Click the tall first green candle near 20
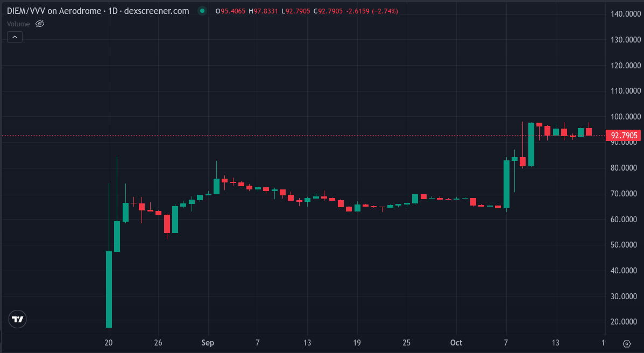Viewport: 644px width, 353px height. coord(109,289)
